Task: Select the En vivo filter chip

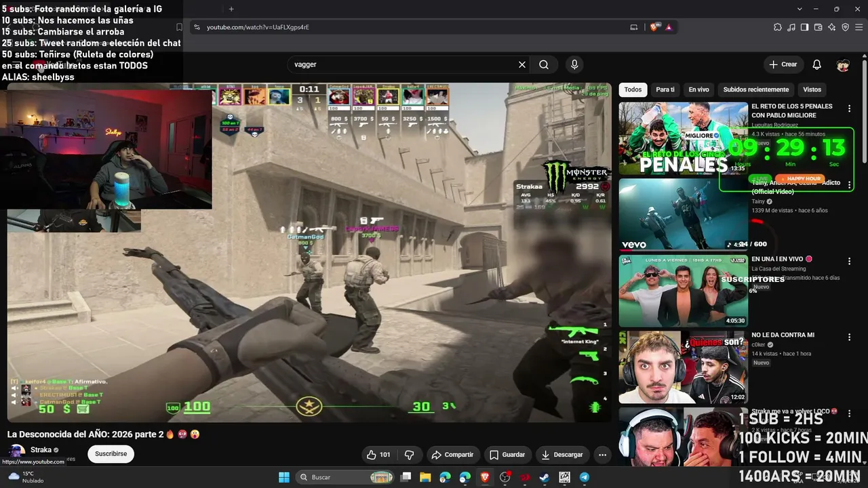Action: click(x=698, y=89)
